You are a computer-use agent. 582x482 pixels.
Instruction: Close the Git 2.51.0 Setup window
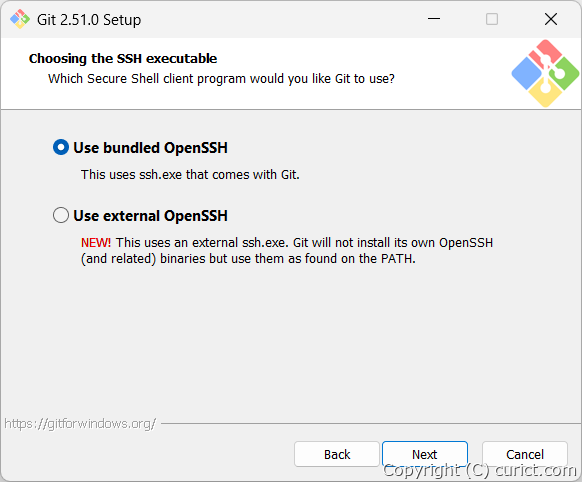coord(551,19)
